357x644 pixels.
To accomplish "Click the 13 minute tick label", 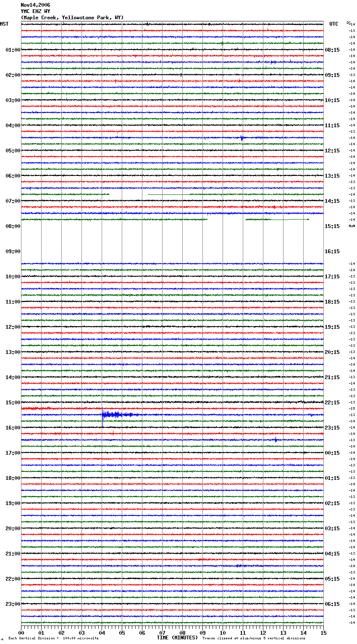I will tap(283, 633).
